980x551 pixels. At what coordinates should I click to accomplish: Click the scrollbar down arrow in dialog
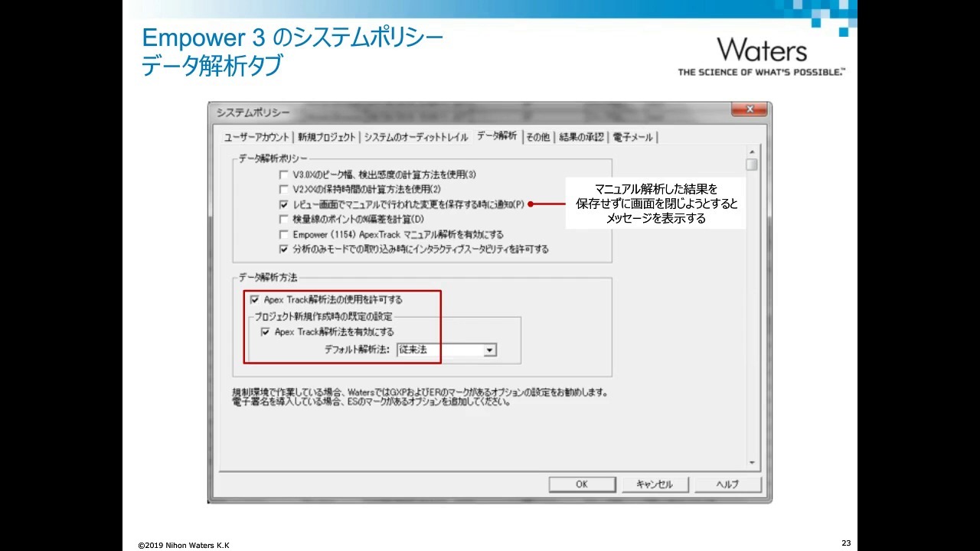pos(752,463)
